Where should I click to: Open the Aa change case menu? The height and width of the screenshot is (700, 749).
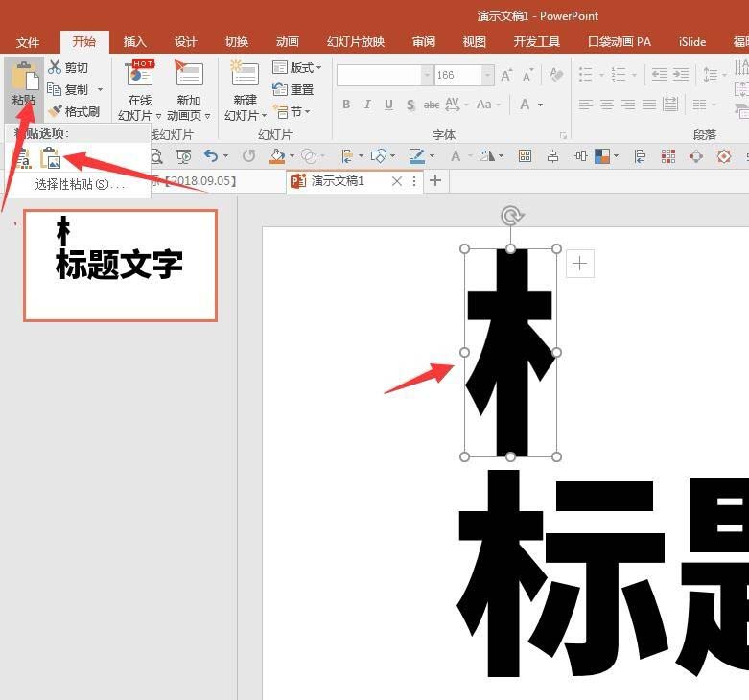(488, 105)
